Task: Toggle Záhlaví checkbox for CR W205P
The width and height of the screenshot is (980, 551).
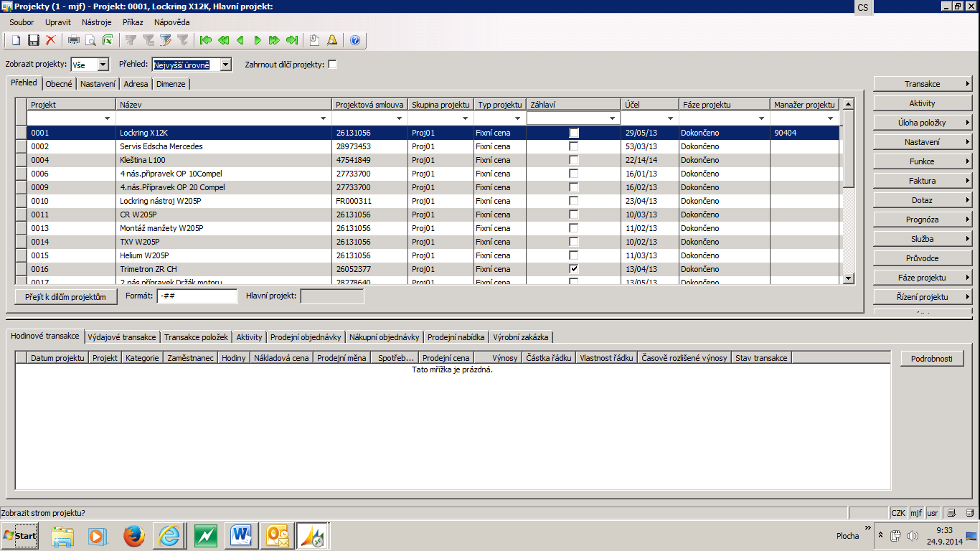Action: click(574, 215)
